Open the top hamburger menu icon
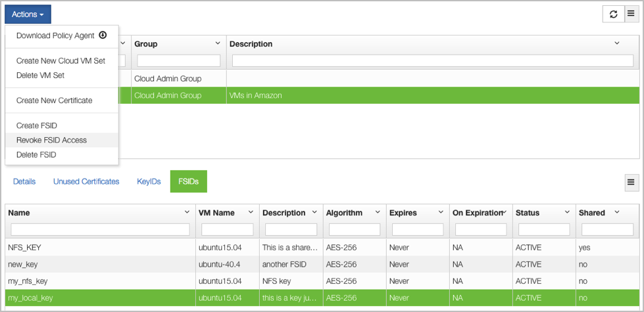Viewport: 644px width, 312px height. point(632,14)
